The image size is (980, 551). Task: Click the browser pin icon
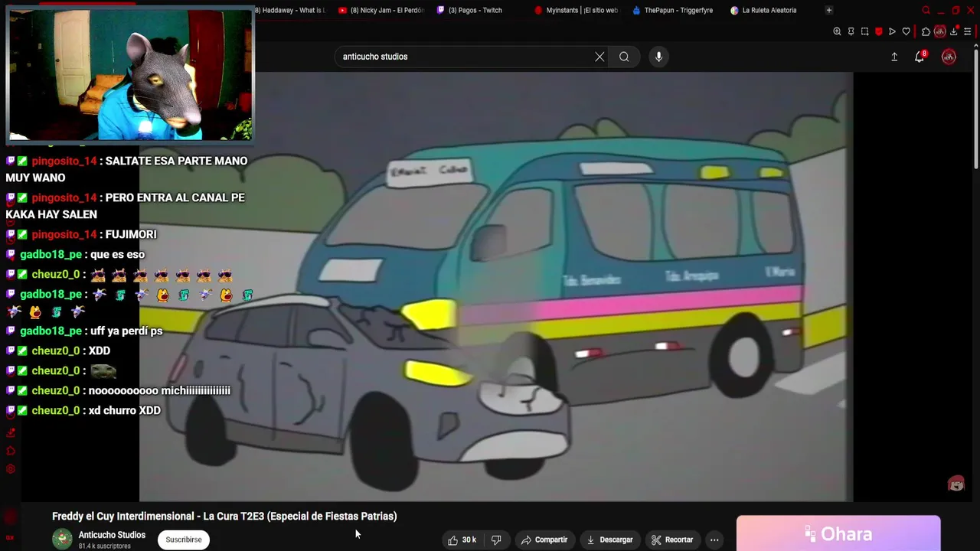pyautogui.click(x=851, y=31)
